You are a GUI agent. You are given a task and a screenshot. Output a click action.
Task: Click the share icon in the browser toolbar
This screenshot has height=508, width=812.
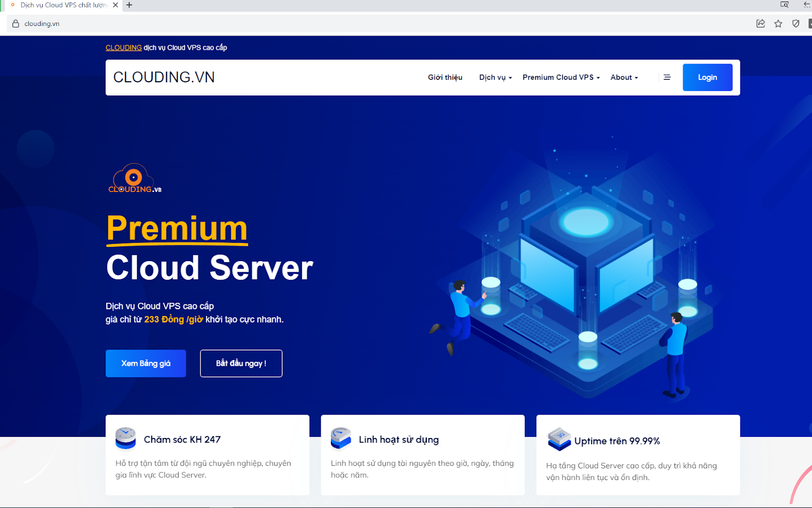(x=760, y=23)
